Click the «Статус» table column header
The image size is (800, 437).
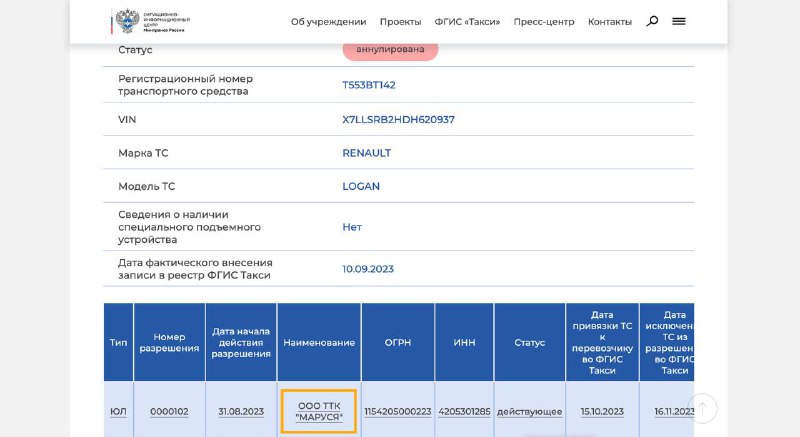[x=530, y=343]
